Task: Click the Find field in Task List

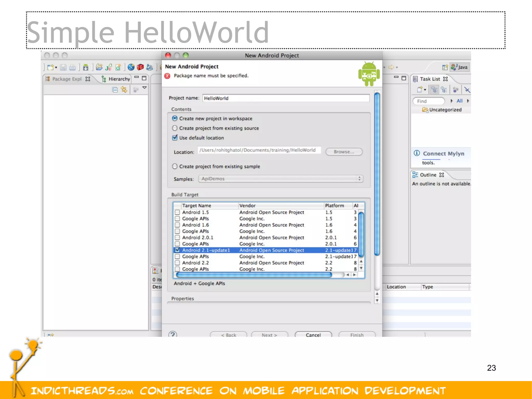Action: [x=429, y=101]
